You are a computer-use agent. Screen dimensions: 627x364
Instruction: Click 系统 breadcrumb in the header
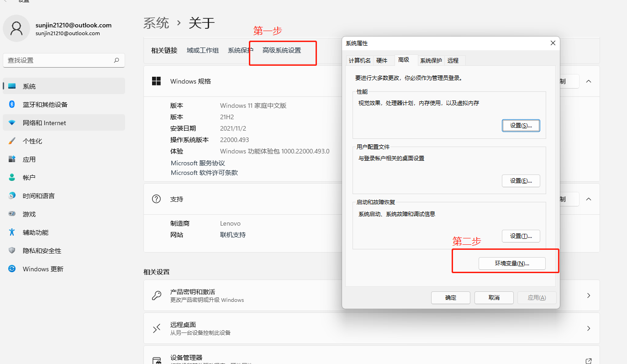point(156,23)
